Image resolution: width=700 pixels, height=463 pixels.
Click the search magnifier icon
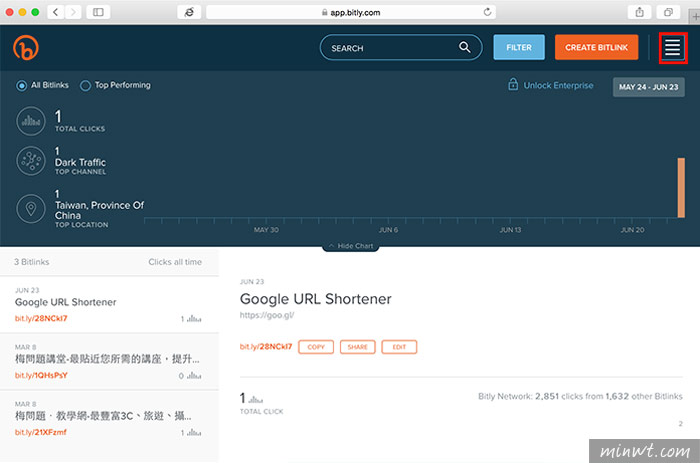click(x=464, y=47)
